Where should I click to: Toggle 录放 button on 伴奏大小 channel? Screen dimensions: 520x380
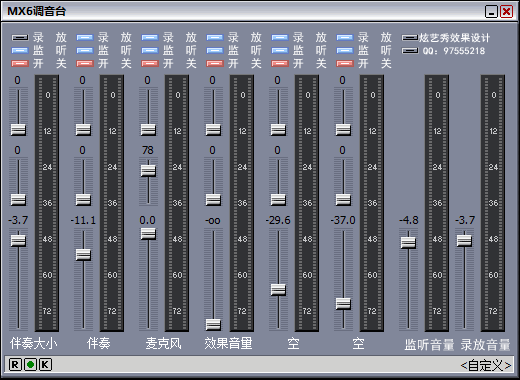[20, 38]
